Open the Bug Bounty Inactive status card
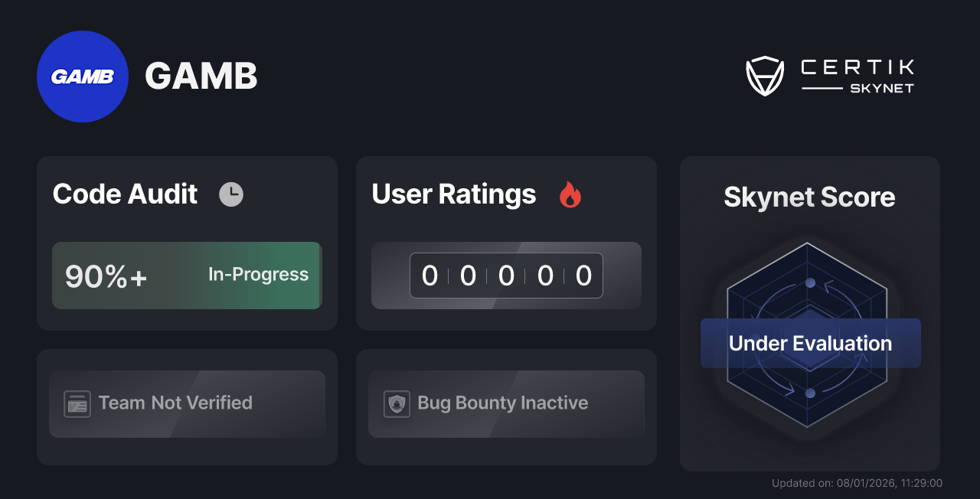 click(506, 403)
